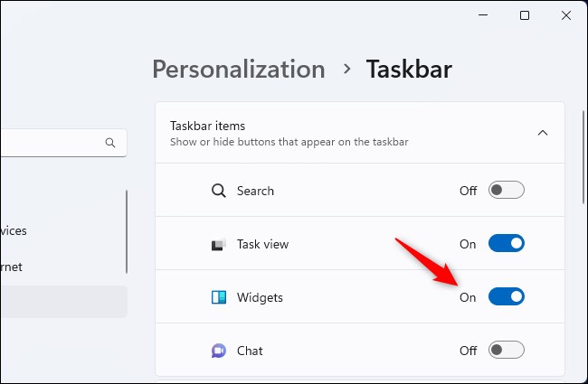The width and height of the screenshot is (588, 384).
Task: Go back to Personalization via breadcrumb
Action: coord(238,69)
